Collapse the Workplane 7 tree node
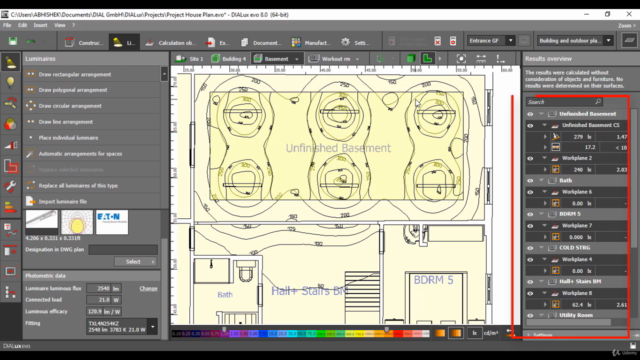 coord(544,225)
